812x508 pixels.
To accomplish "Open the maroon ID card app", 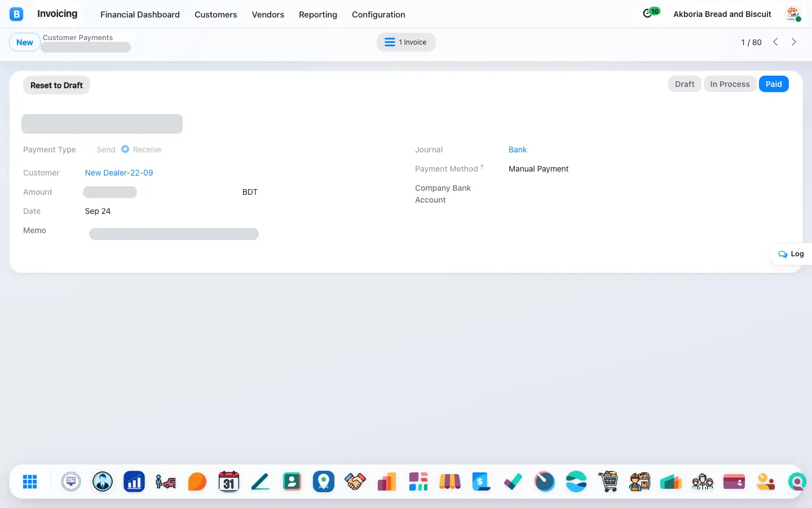I will tap(734, 481).
